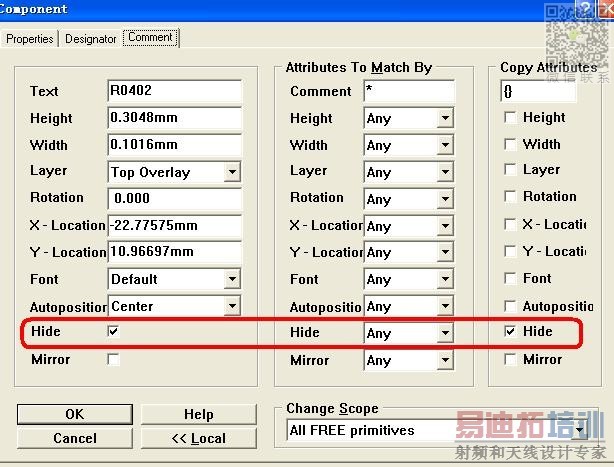Check Mirror in Copy Attributes
This screenshot has height=467, width=614.
pos(510,359)
